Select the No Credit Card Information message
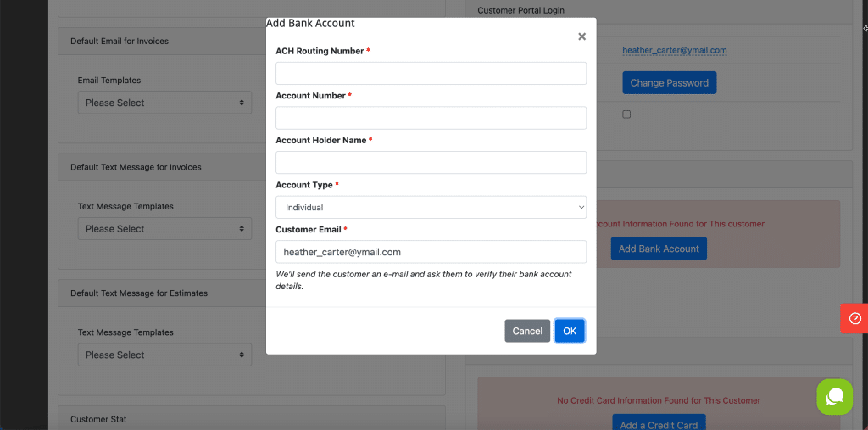 (x=659, y=400)
